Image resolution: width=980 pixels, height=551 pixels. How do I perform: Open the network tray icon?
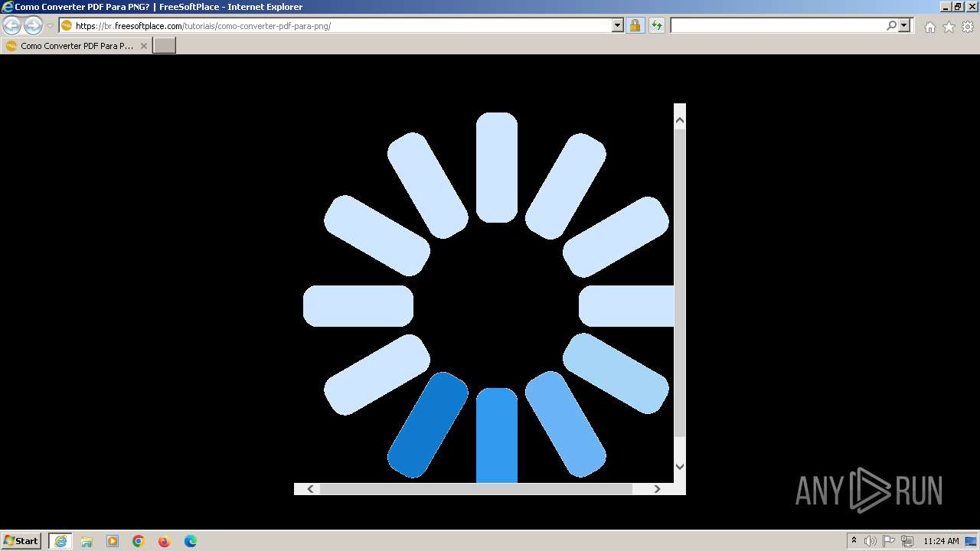tap(907, 541)
